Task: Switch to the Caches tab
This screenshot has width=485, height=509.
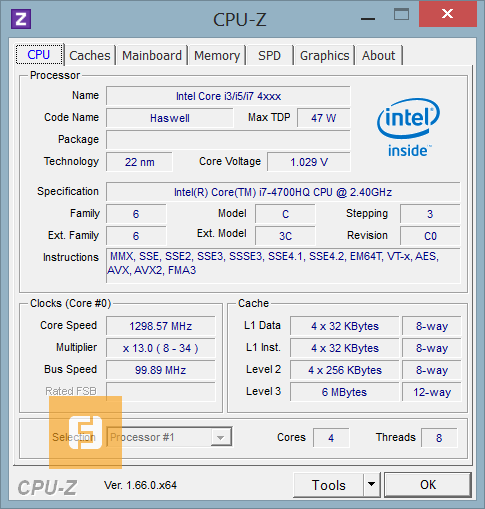Action: click(x=90, y=55)
